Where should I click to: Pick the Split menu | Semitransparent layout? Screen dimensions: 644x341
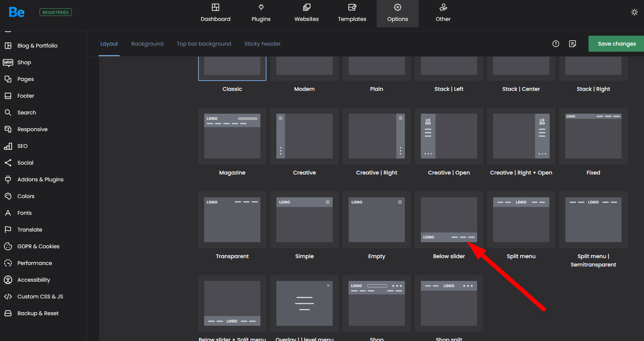point(593,220)
